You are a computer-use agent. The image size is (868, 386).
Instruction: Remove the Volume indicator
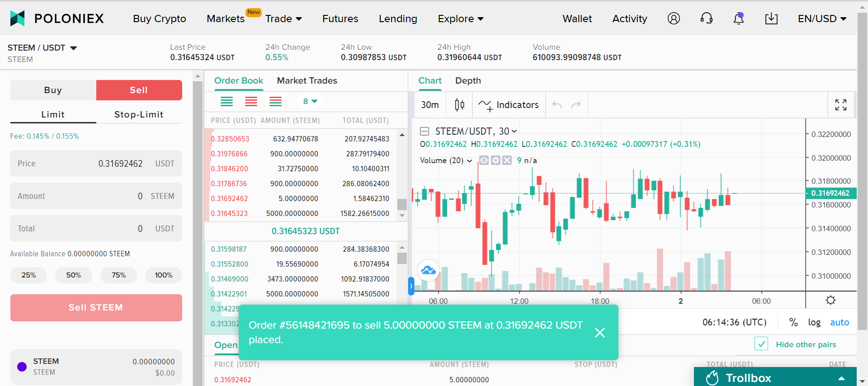pos(507,160)
